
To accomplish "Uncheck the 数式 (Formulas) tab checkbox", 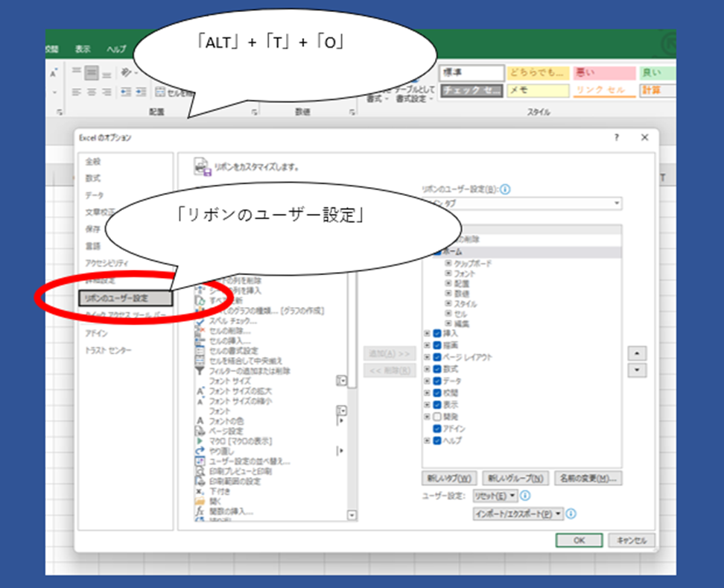I will click(x=436, y=369).
